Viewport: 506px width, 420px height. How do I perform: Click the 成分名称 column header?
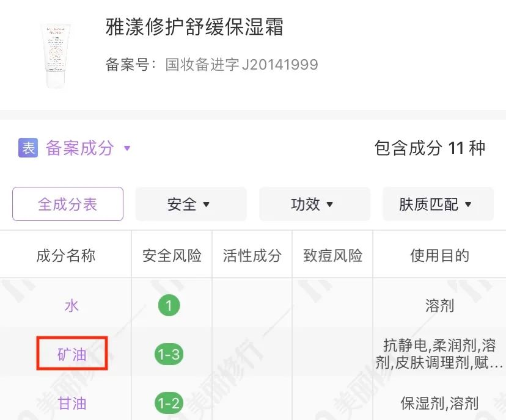point(66,255)
